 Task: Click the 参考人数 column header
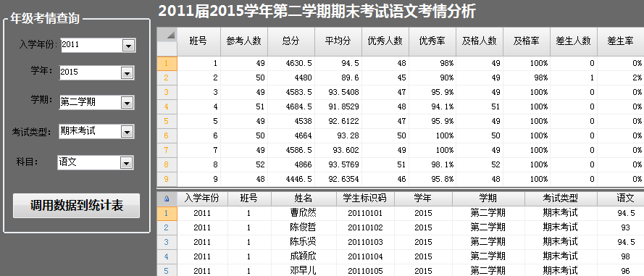(x=244, y=41)
